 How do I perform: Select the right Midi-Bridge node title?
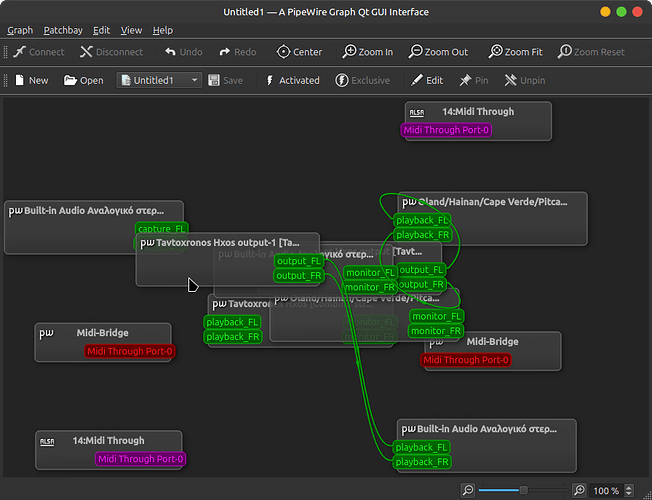point(492,342)
